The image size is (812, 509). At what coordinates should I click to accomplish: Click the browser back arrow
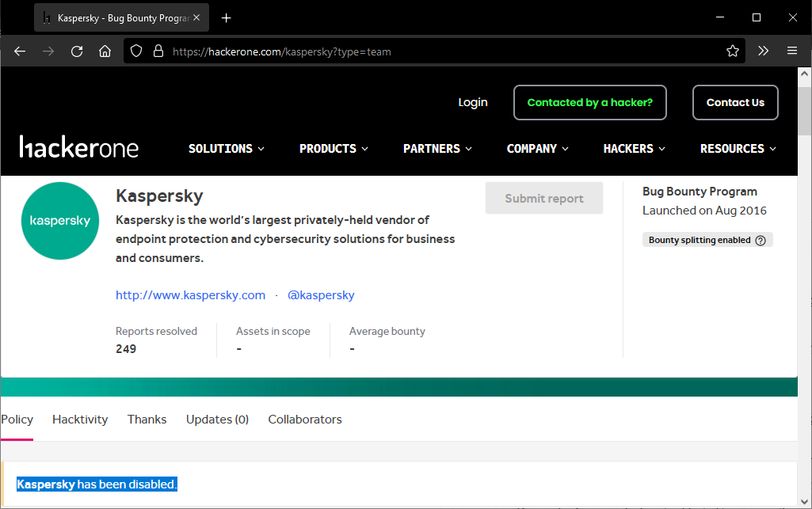click(20, 51)
